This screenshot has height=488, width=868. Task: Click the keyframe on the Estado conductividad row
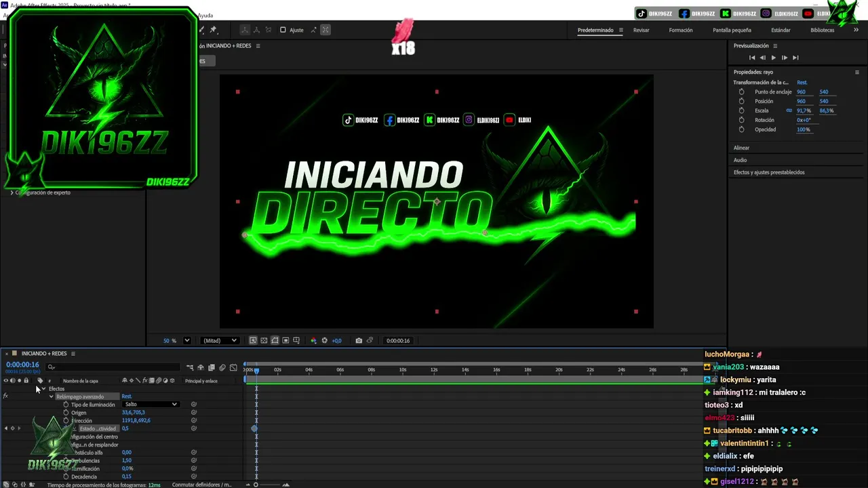(x=254, y=428)
